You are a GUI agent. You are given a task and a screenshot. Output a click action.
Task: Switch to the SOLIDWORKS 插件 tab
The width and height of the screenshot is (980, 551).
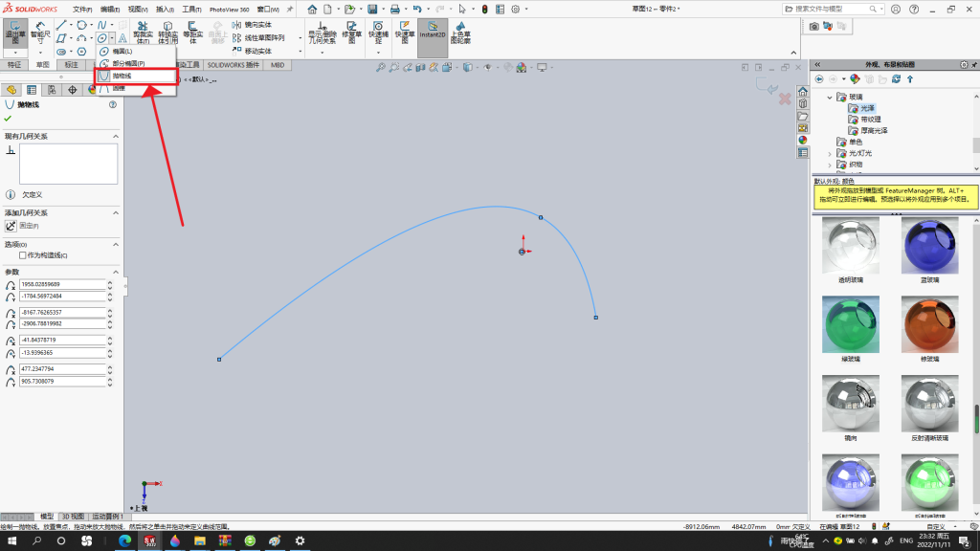click(x=233, y=65)
